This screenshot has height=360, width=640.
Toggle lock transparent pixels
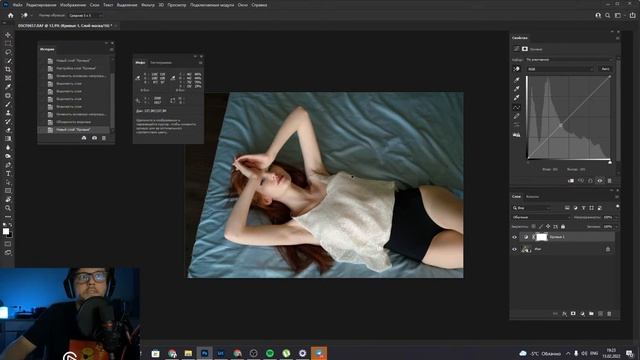(533, 226)
